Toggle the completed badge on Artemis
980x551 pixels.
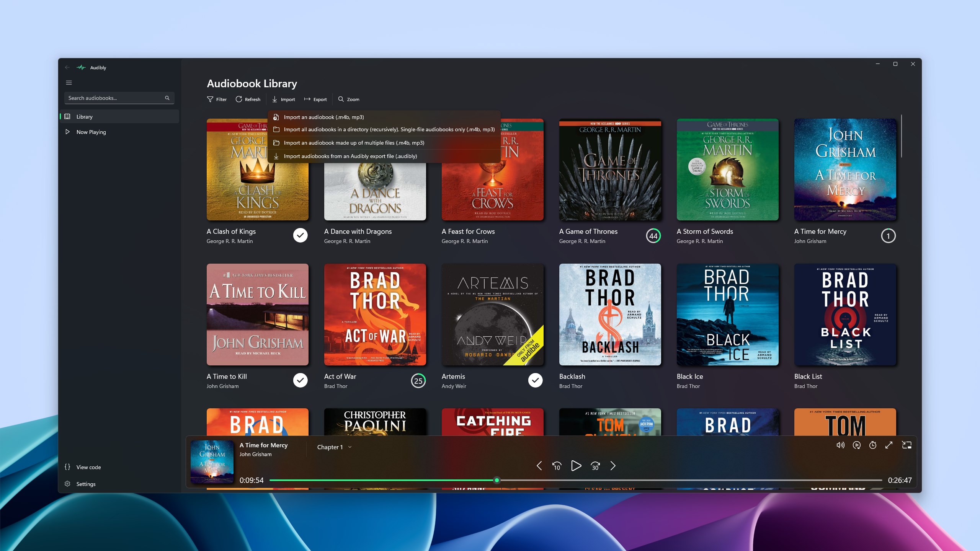535,380
